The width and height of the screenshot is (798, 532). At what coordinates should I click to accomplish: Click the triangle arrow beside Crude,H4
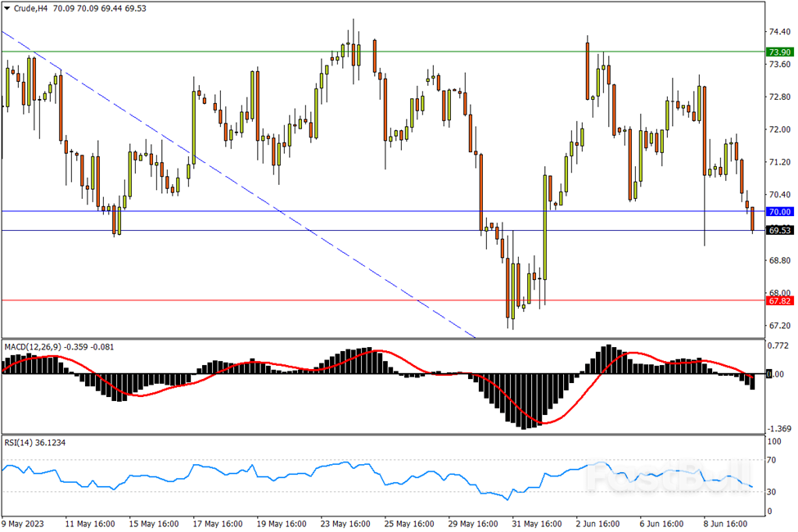7,8
